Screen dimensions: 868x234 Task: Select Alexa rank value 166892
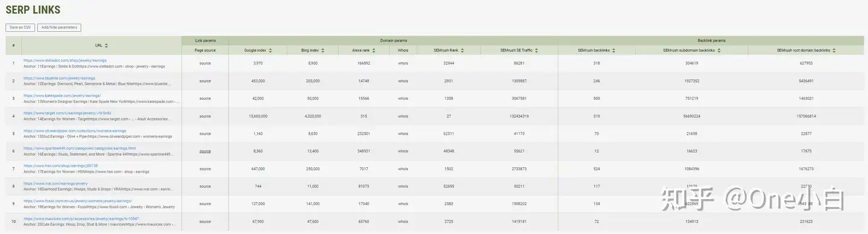click(x=363, y=63)
